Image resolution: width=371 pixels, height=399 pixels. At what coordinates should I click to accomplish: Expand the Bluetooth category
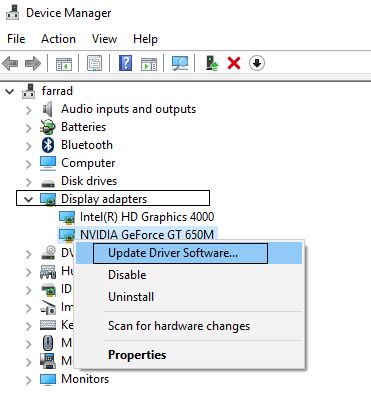tap(29, 146)
